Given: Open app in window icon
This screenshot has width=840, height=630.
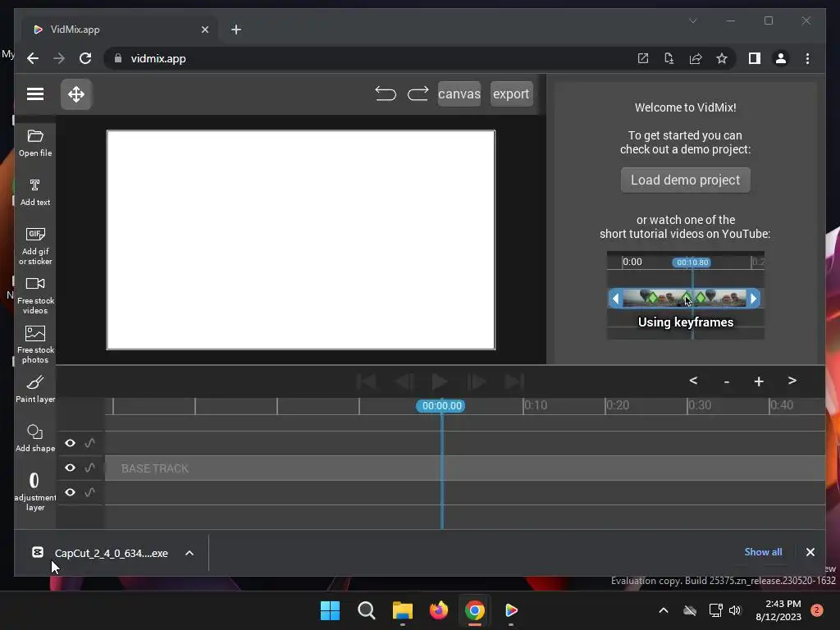Looking at the screenshot, I should coord(643,58).
